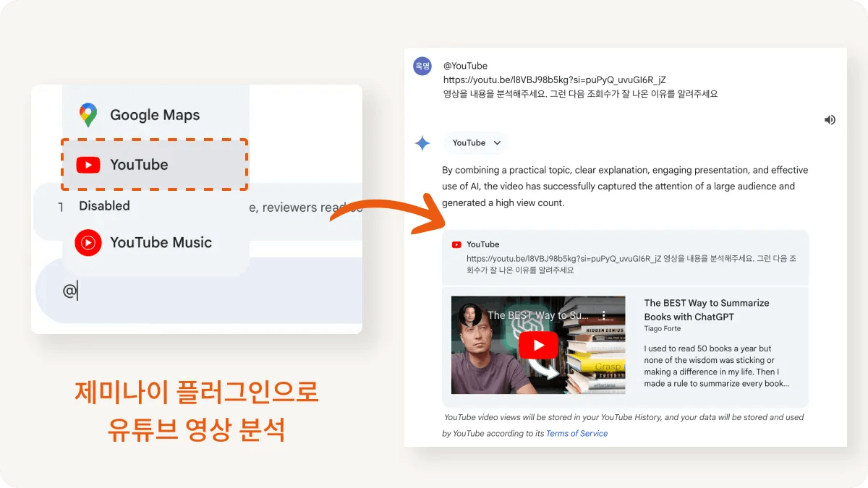Click the Google Maps pin icon
Viewport: 868px width, 488px height.
tap(88, 115)
